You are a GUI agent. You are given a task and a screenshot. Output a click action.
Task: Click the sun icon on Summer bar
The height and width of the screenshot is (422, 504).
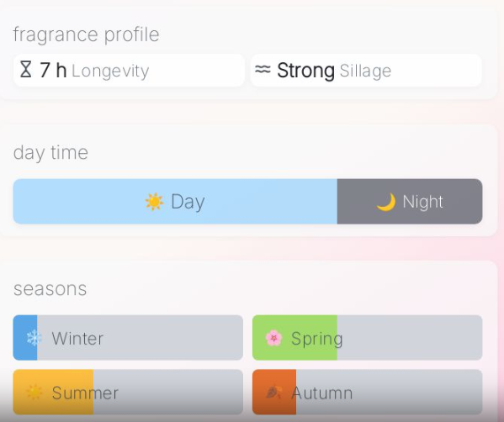pyautogui.click(x=34, y=392)
